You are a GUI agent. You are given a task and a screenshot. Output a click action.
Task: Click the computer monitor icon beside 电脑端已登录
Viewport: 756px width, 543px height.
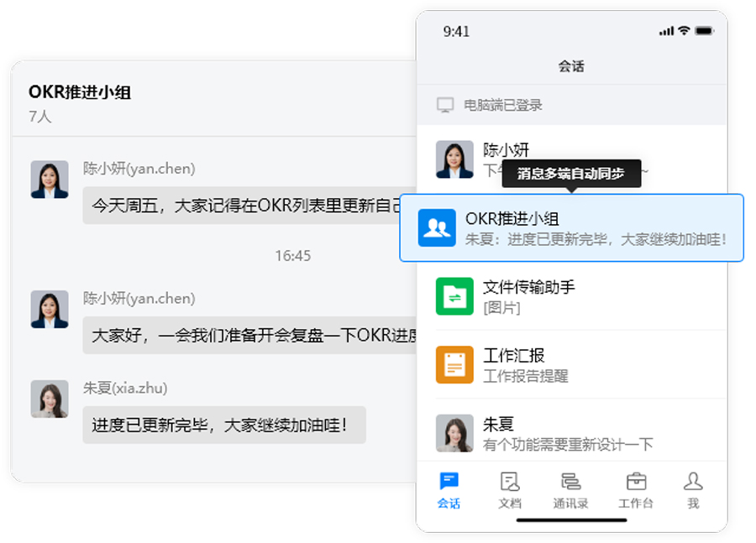coord(445,105)
